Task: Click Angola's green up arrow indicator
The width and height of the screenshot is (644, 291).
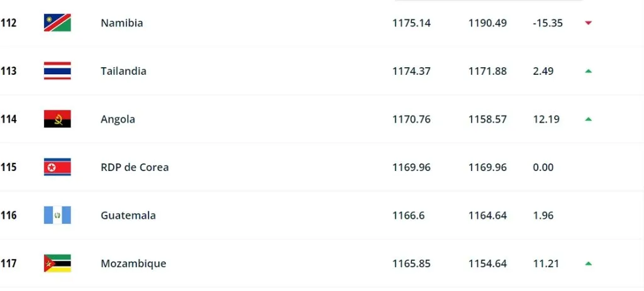Action: pos(588,119)
